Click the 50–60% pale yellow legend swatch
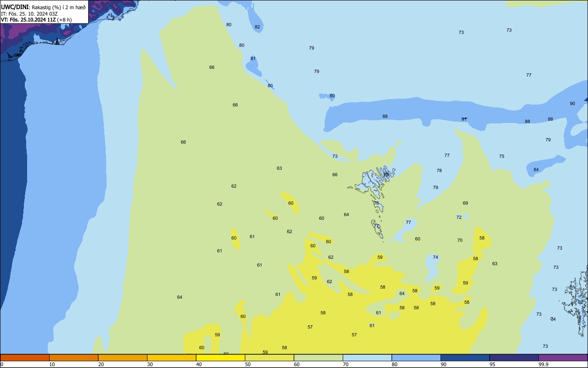Viewport: 588px width, 368px height. tap(269, 357)
